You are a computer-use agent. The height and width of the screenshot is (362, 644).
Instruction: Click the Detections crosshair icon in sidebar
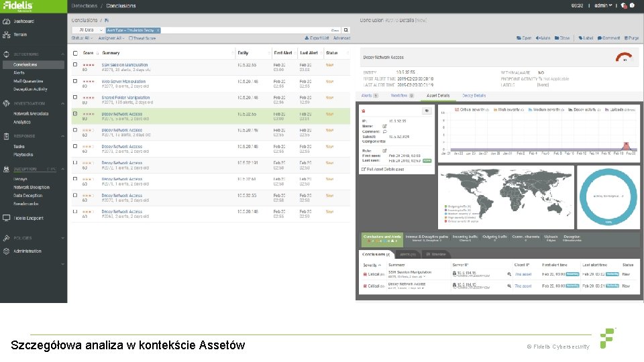pos(6,54)
